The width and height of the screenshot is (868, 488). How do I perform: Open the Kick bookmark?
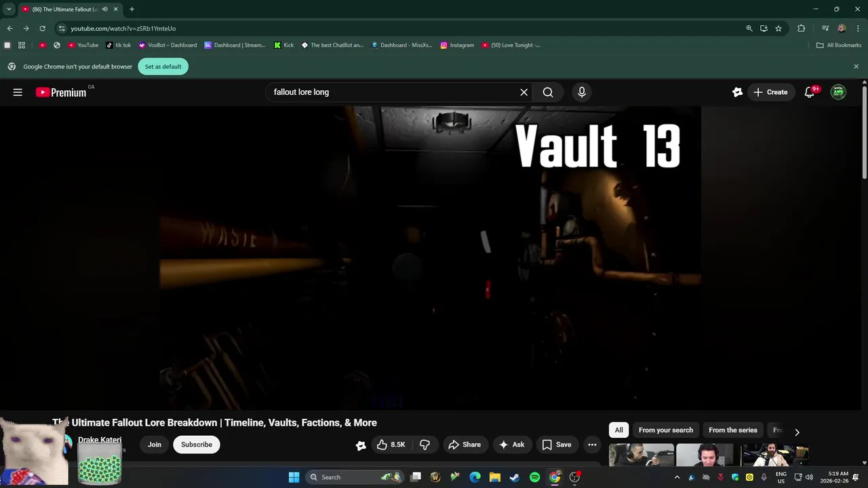pos(284,45)
